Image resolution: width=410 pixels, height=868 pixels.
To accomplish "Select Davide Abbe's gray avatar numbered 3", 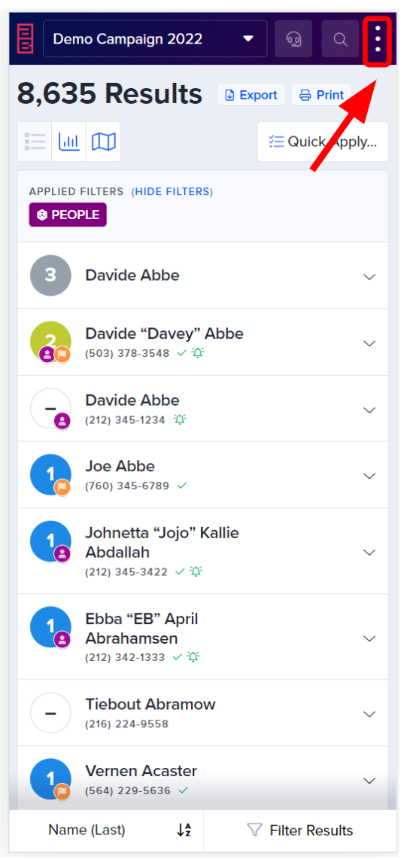I will click(50, 276).
